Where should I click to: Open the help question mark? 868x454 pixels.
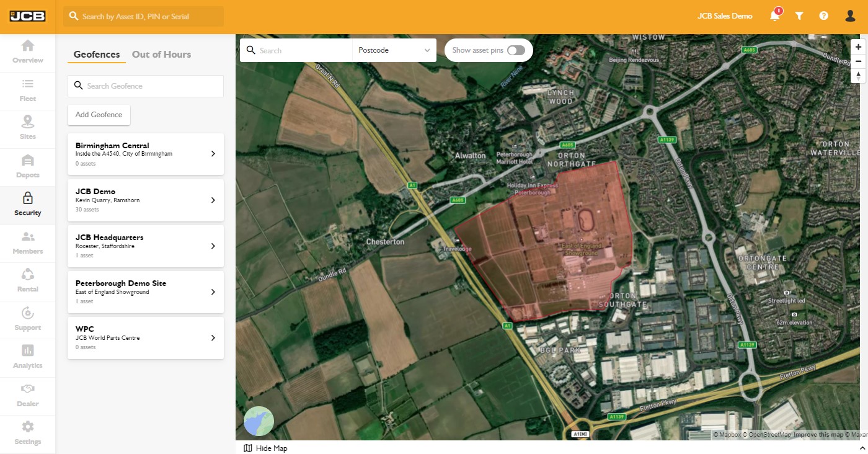point(823,16)
